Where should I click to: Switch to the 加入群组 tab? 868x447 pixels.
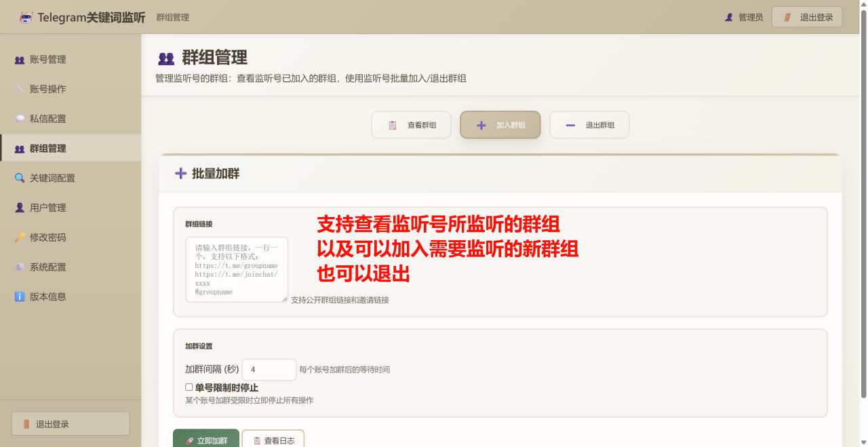point(500,125)
